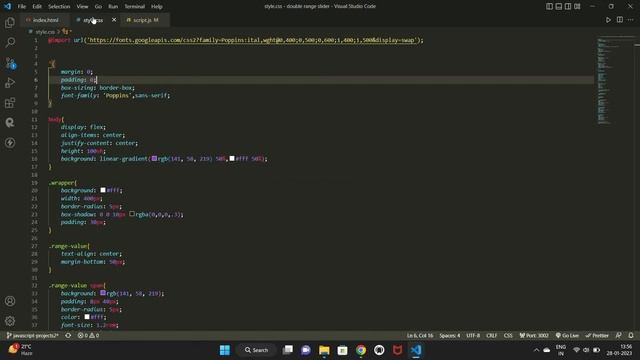
Task: Open the Extensions view
Action: [10, 102]
